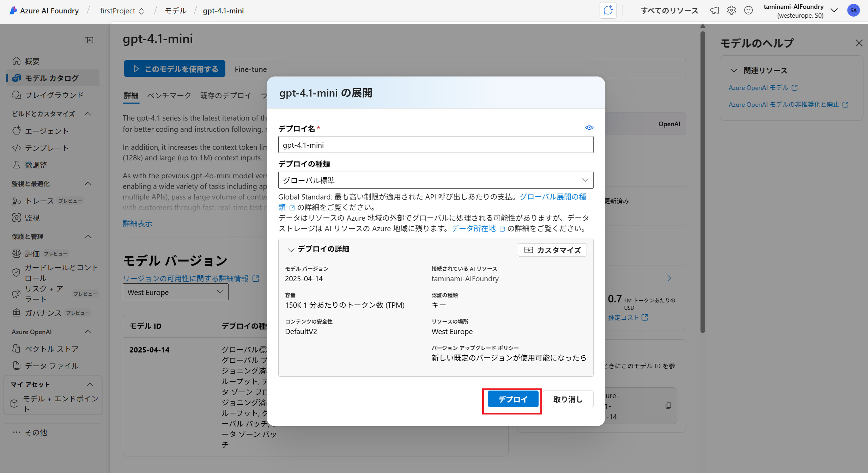Open モデル + エンドポイント item
Image resolution: width=868 pixels, height=473 pixels.
click(x=53, y=404)
